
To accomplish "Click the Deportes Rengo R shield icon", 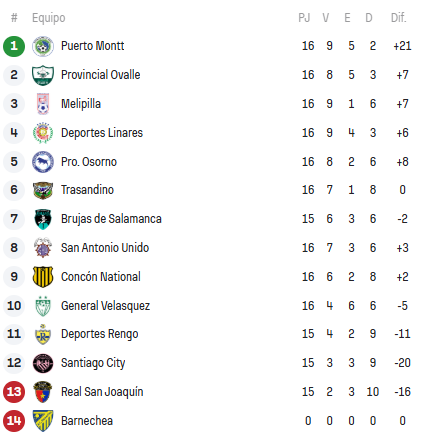I will 43,334.
